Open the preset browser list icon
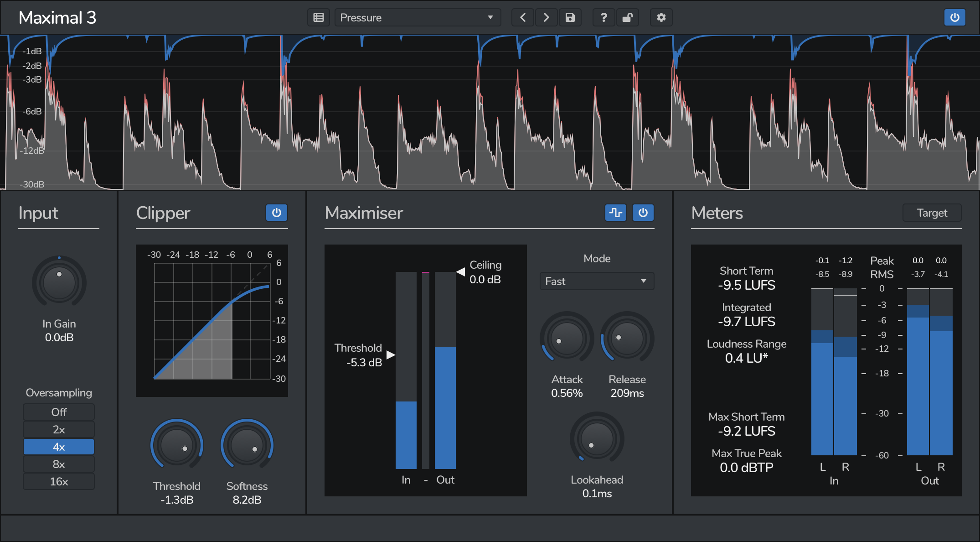980x542 pixels. 319,17
